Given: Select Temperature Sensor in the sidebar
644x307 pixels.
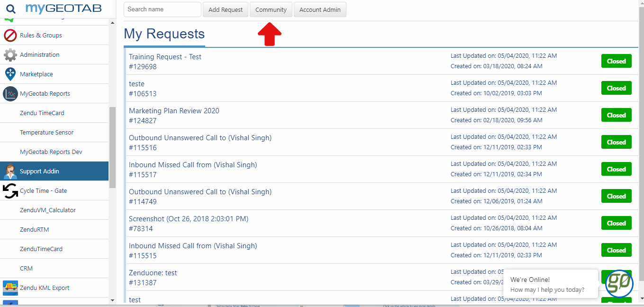Looking at the screenshot, I should point(46,133).
